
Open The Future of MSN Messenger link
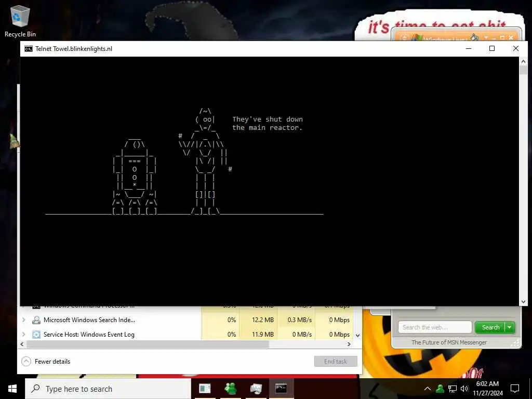(449, 342)
